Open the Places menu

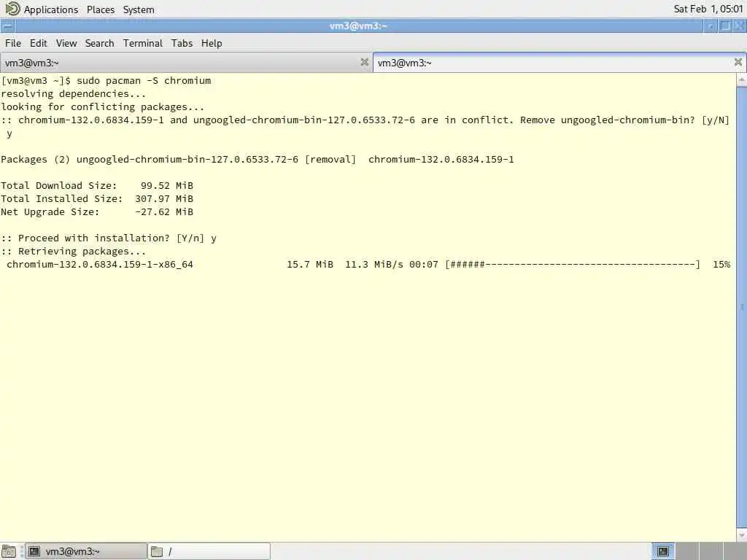(101, 9)
